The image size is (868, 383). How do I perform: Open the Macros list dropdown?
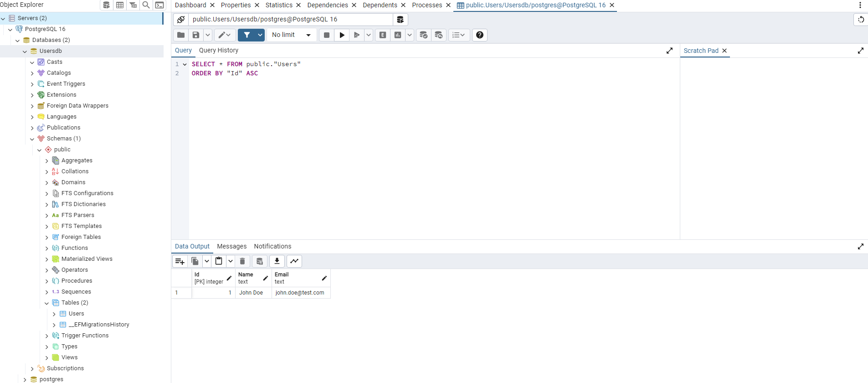(459, 35)
